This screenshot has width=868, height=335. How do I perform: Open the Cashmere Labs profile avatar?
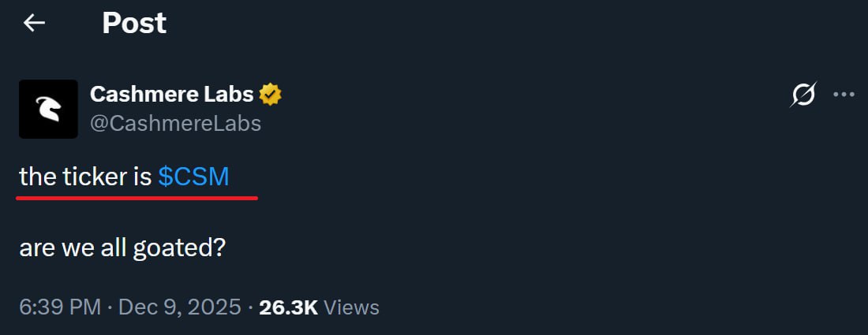point(48,109)
